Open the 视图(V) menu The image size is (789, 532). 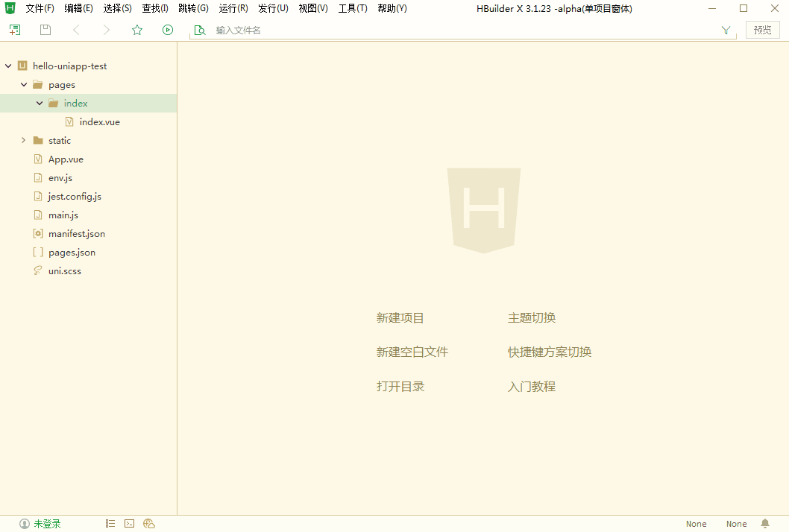click(313, 8)
